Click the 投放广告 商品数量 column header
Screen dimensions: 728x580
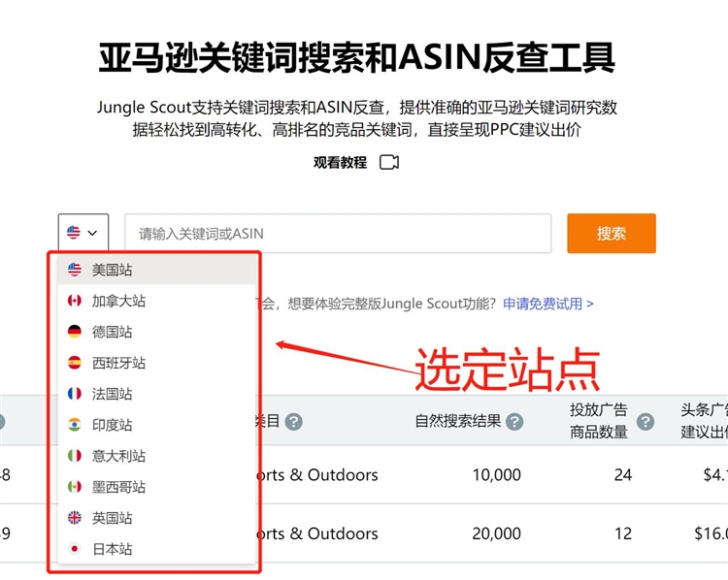coord(599,421)
